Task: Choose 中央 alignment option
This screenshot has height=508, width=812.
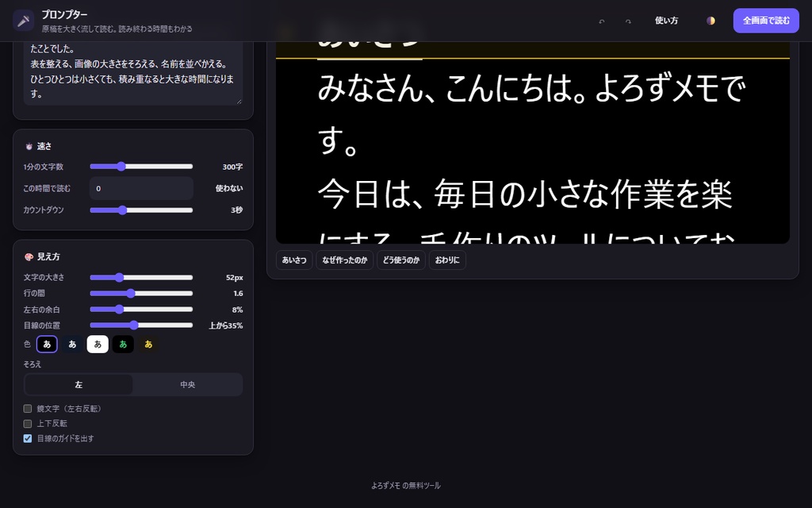Action: pyautogui.click(x=187, y=385)
